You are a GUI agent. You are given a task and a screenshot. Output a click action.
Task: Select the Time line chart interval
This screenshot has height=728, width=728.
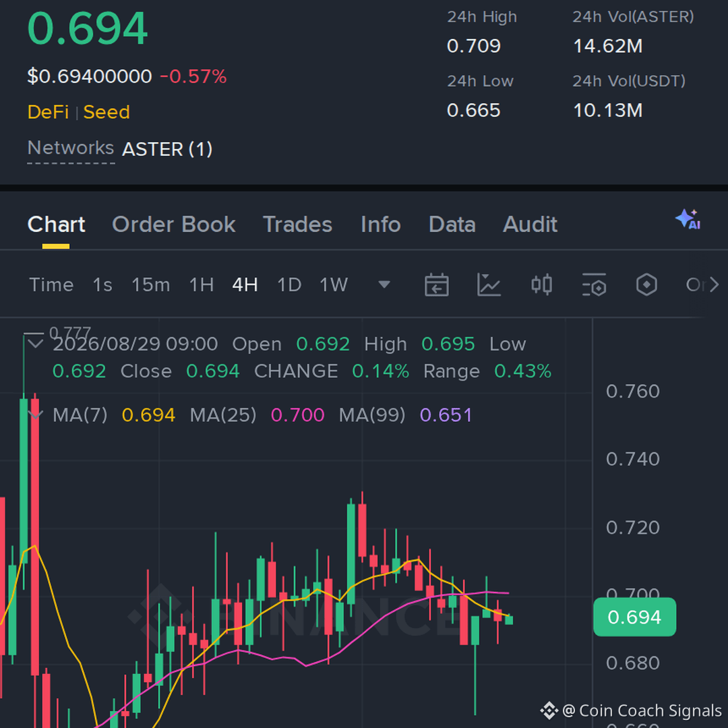51,284
